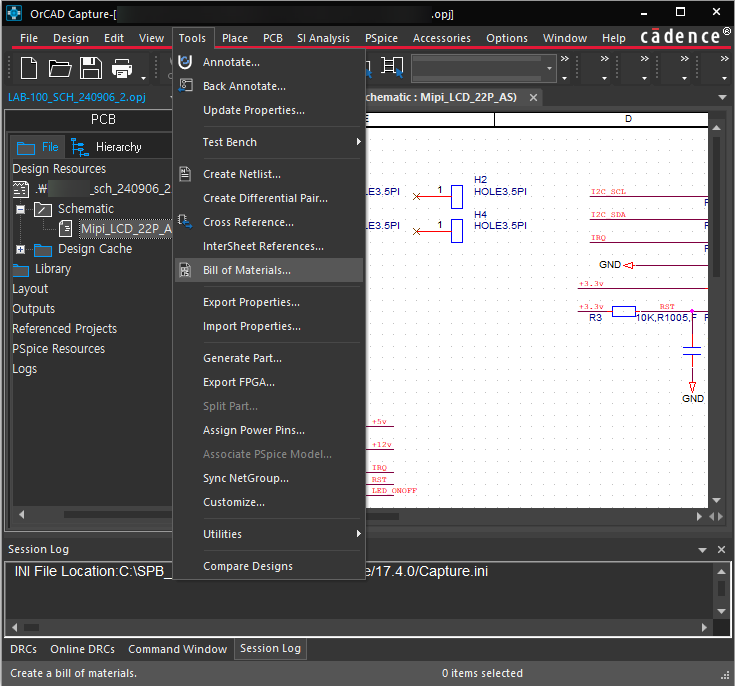This screenshot has width=735, height=686.
Task: Select the Referenced Projects tree item
Action: 65,329
